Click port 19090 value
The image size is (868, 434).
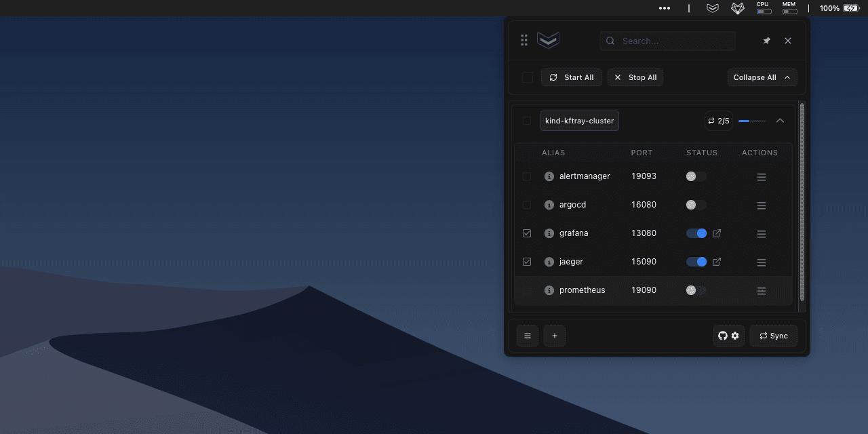pyautogui.click(x=644, y=290)
